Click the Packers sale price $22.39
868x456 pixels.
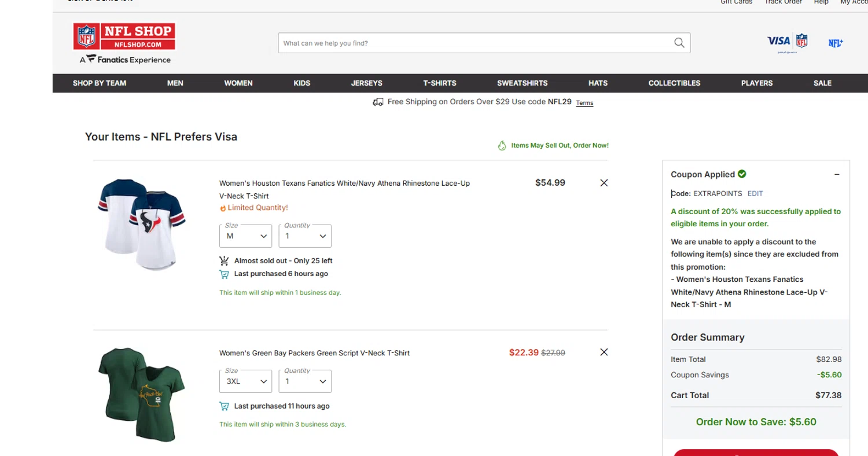coord(524,352)
